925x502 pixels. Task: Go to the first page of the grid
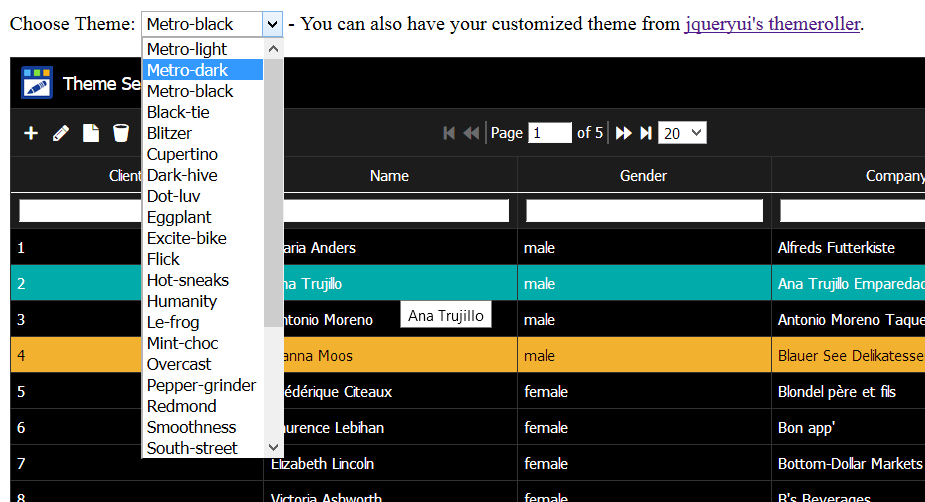(x=449, y=133)
